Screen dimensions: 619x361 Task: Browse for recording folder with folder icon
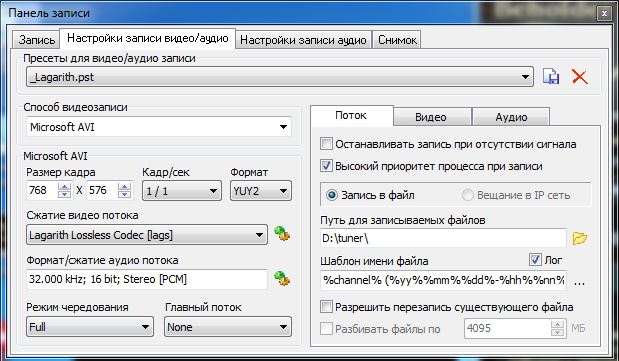pos(580,238)
